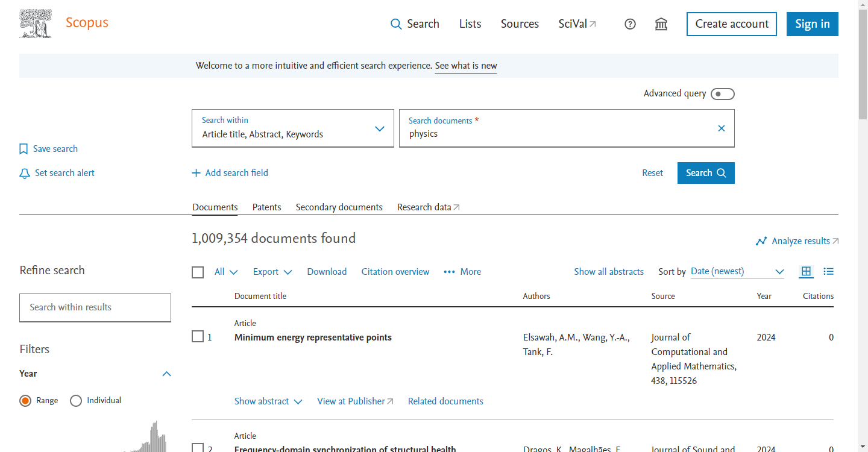Collapse the Year filter section
This screenshot has height=452, width=868.
coord(167,374)
